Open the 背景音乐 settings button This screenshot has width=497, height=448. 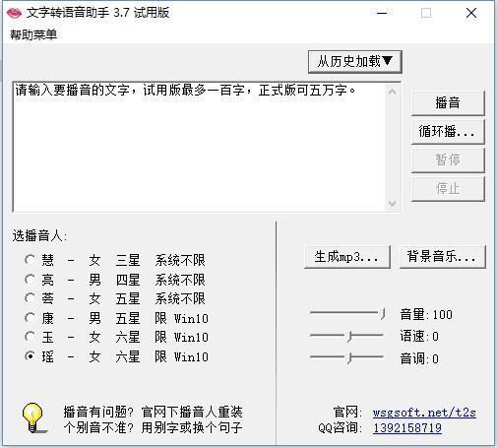443,257
